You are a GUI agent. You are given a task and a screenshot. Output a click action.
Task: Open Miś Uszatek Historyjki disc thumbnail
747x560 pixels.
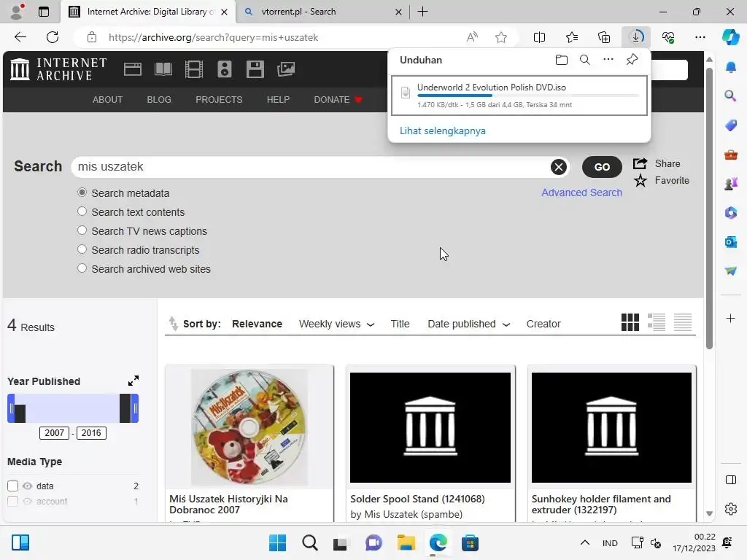point(249,427)
